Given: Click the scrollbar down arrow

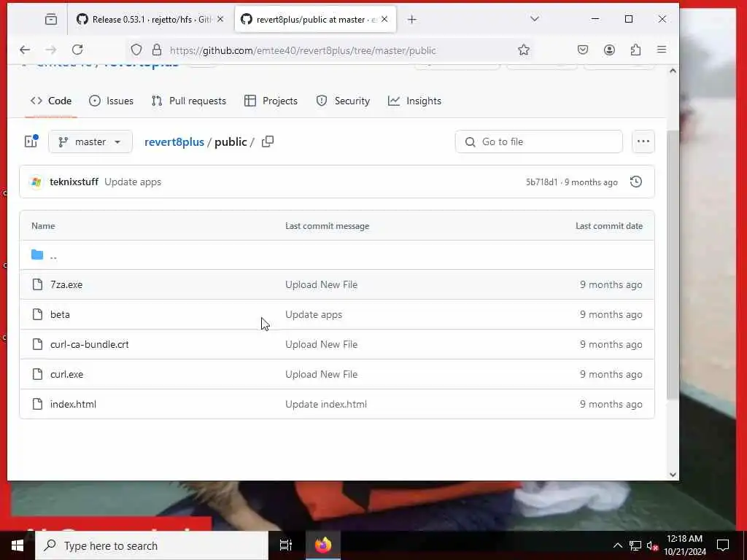Looking at the screenshot, I should point(673,475).
